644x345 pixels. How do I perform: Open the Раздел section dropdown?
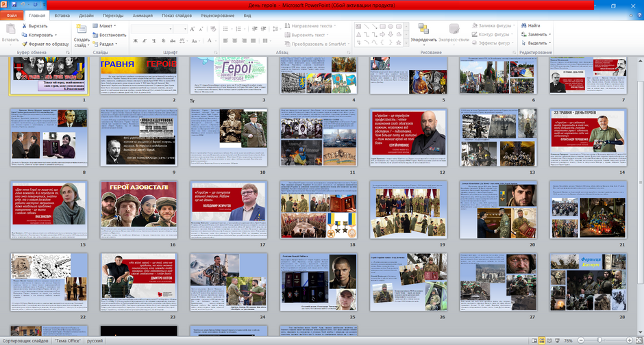pyautogui.click(x=105, y=44)
